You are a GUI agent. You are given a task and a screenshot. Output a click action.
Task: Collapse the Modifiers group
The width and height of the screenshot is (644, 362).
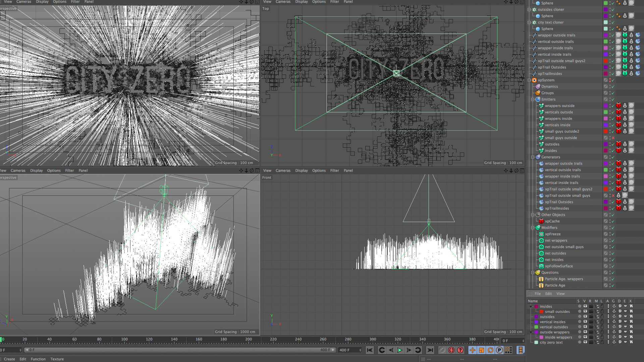click(533, 228)
